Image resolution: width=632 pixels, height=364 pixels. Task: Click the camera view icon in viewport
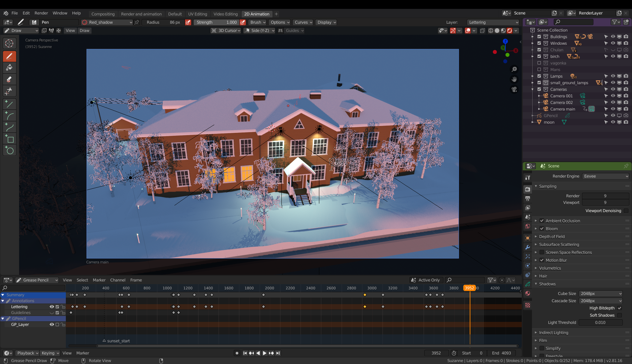(514, 89)
